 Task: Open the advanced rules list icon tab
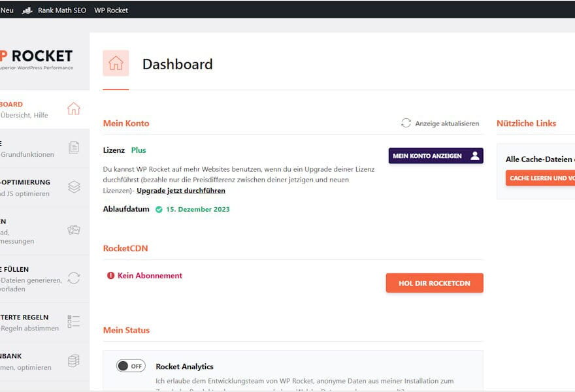(x=74, y=321)
